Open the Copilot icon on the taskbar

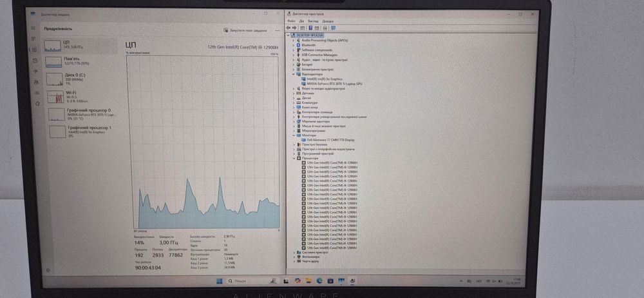pos(298,281)
